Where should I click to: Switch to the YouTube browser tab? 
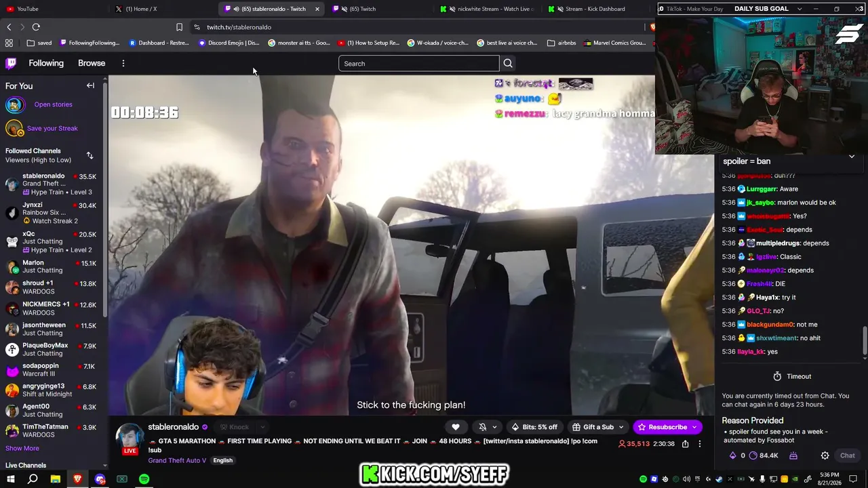(x=56, y=9)
